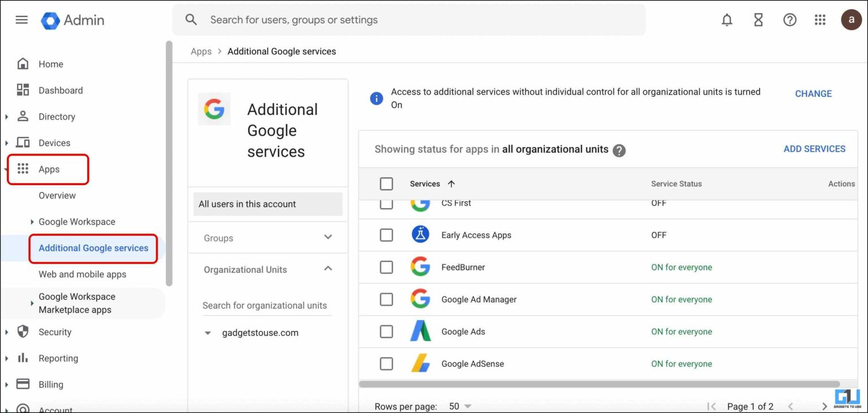Open the navigation hamburger menu
Viewport: 868px width, 413px height.
21,19
